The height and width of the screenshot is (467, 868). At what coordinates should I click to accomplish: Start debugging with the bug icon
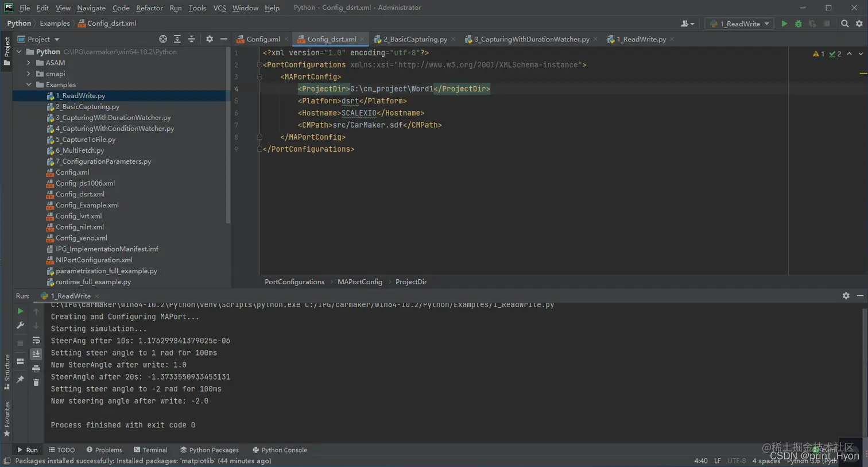798,24
